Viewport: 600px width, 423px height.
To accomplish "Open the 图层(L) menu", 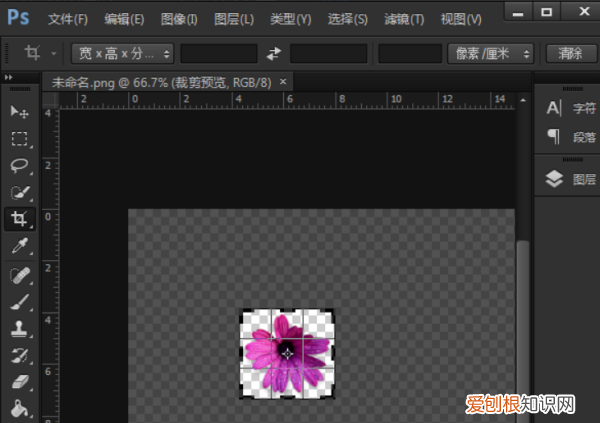I will tap(234, 19).
